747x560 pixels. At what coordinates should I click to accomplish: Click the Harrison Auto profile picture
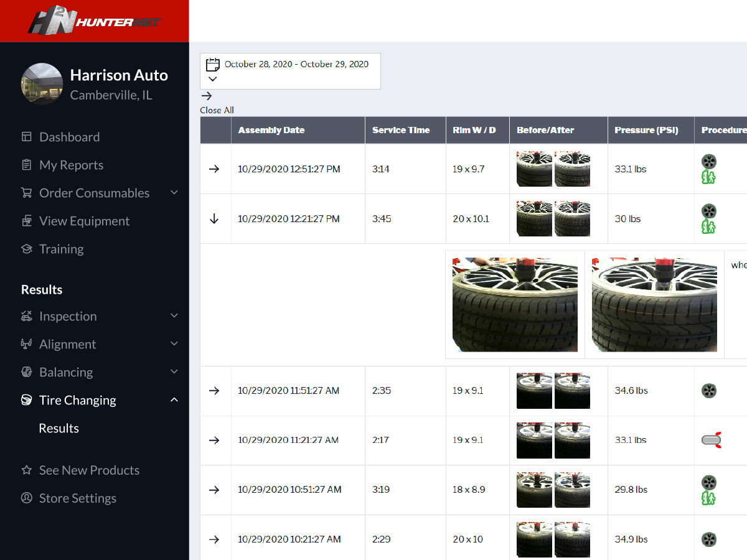click(42, 84)
